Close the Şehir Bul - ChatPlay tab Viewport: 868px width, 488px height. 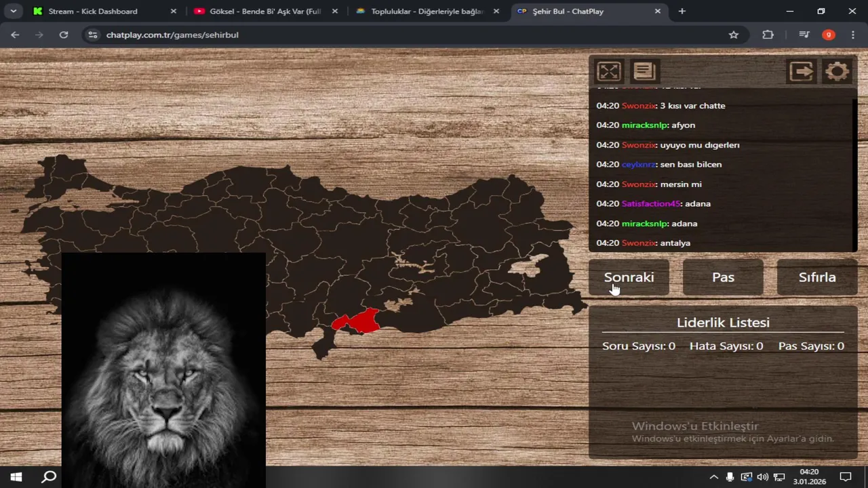pos(658,12)
